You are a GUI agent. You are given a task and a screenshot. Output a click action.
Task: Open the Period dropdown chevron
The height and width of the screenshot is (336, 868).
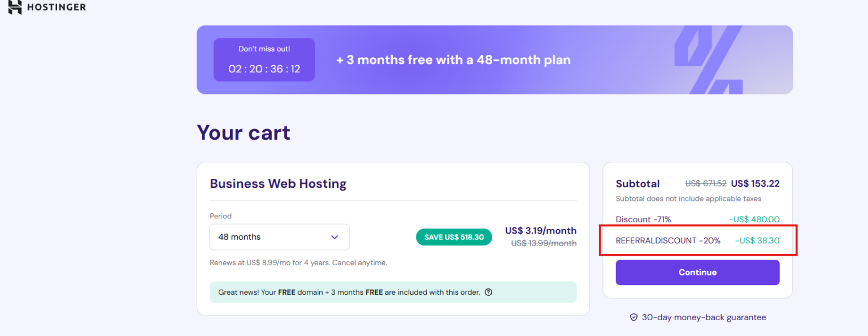(335, 237)
